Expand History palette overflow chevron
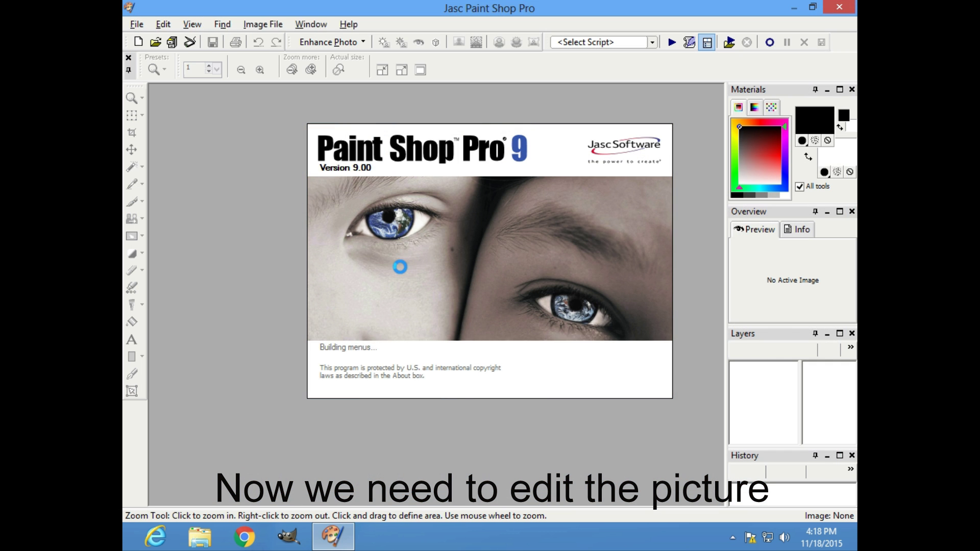The width and height of the screenshot is (980, 551). 850,469
